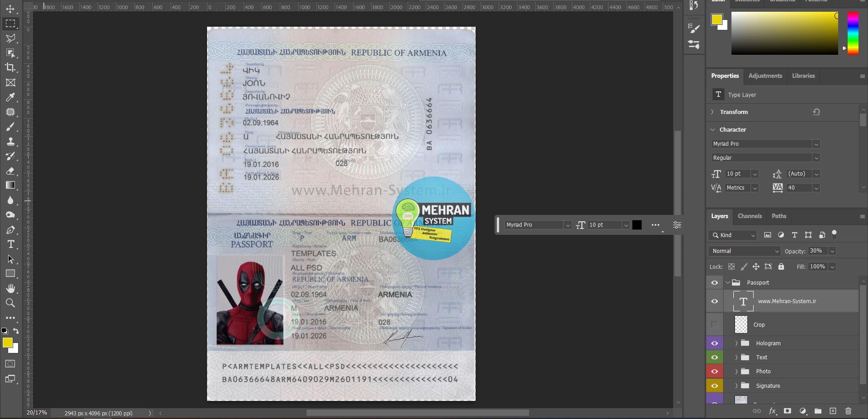This screenshot has width=868, height=419.
Task: Expand the Signature layer group
Action: pos(736,386)
